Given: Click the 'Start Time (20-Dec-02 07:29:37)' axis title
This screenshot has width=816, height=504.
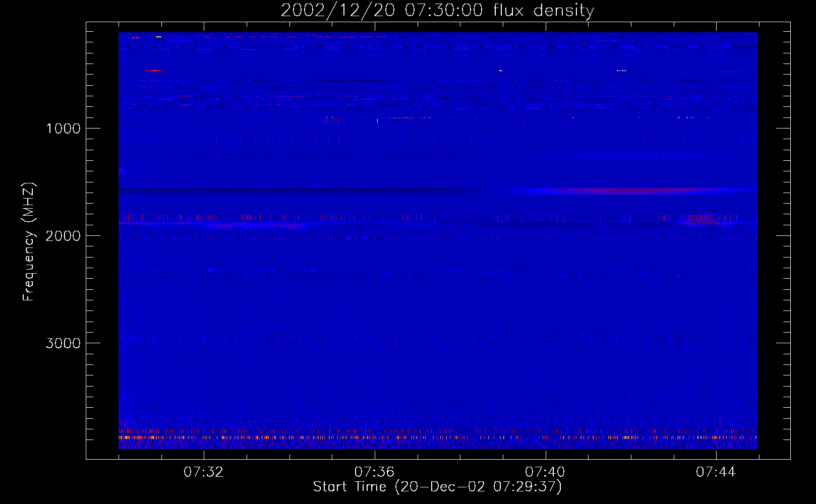Looking at the screenshot, I should click(x=437, y=487).
